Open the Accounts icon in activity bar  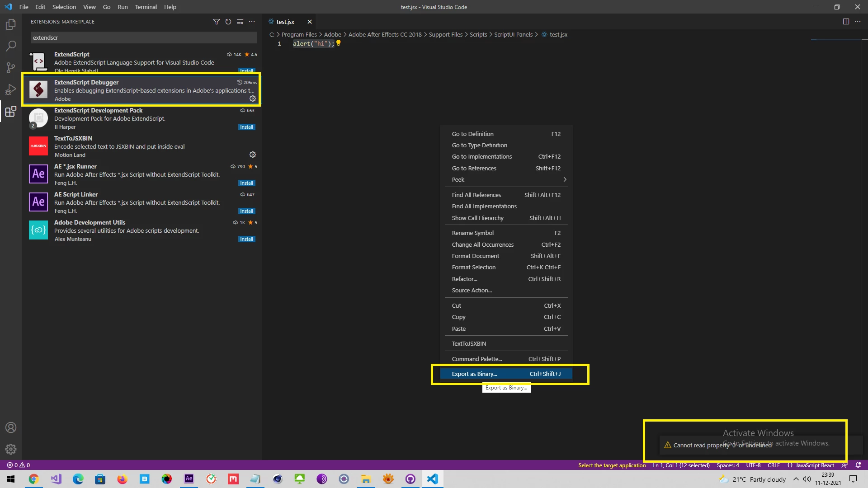(11, 427)
